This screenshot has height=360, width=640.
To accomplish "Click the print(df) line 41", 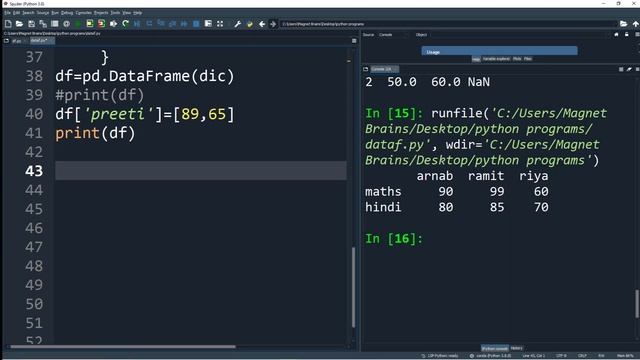I will tap(95, 133).
